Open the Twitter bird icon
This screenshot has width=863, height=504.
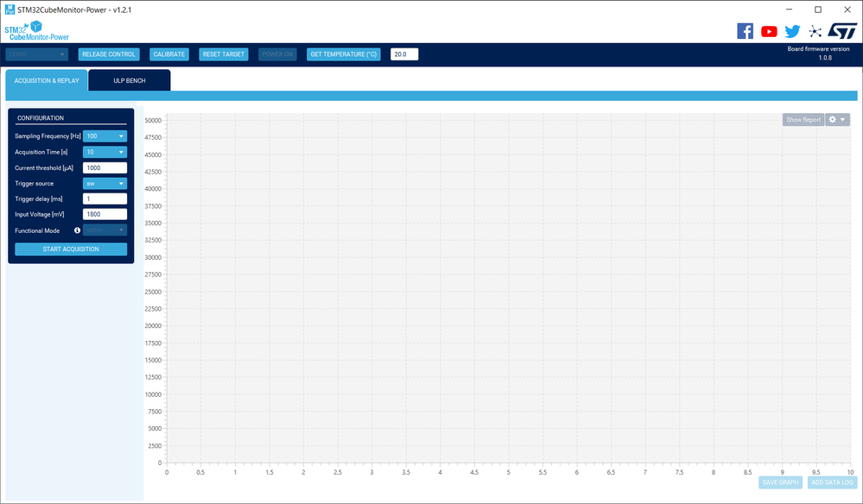792,31
